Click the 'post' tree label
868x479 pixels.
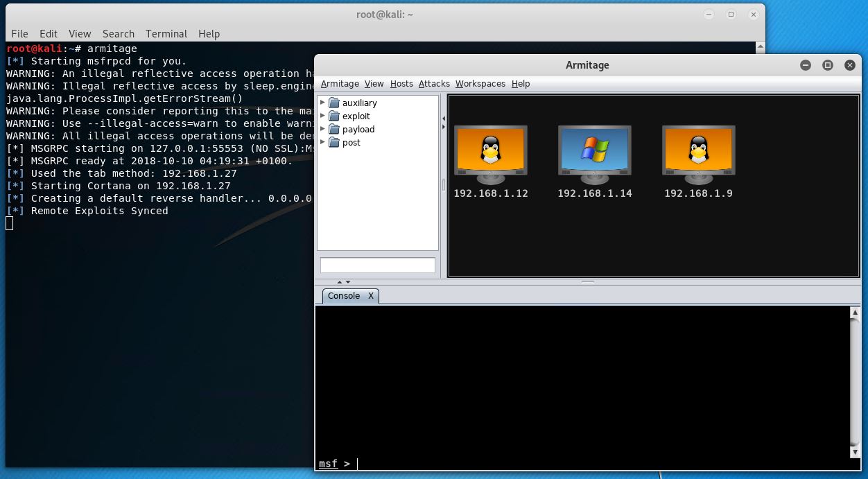351,142
